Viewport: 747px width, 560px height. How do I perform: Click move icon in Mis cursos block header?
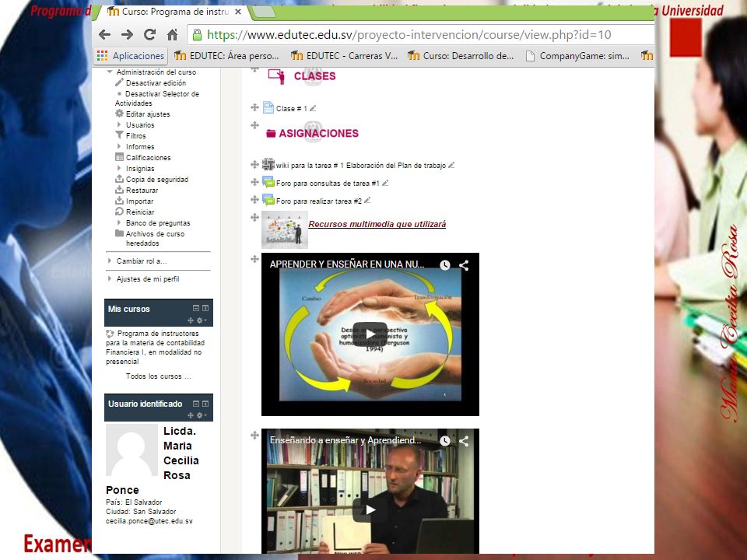191,320
